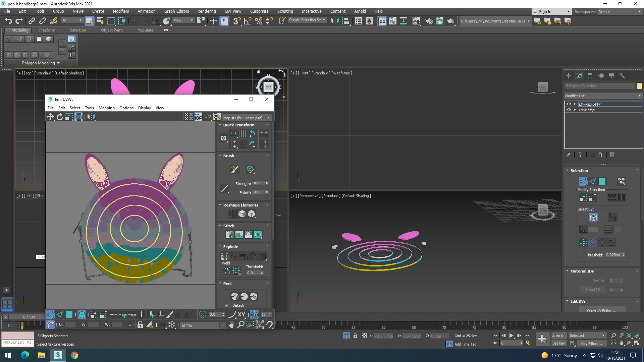
Task: Open the Mapping menu in Edit UVWs
Action: [x=107, y=108]
